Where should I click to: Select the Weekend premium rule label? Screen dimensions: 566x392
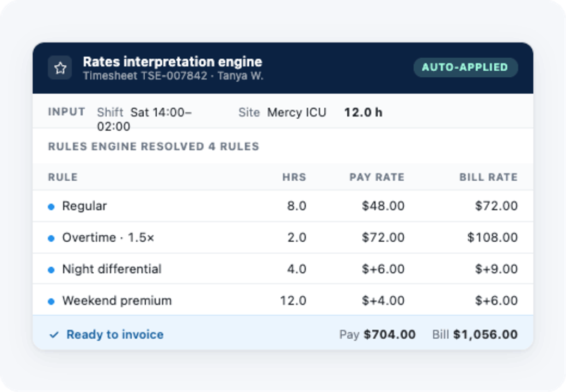[x=117, y=301]
